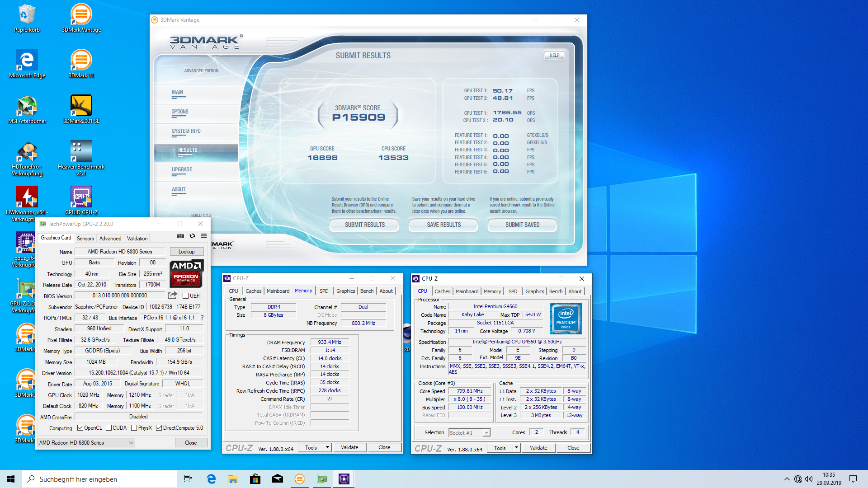
Task: Click Lookup button in GPU-Z
Action: click(x=186, y=252)
